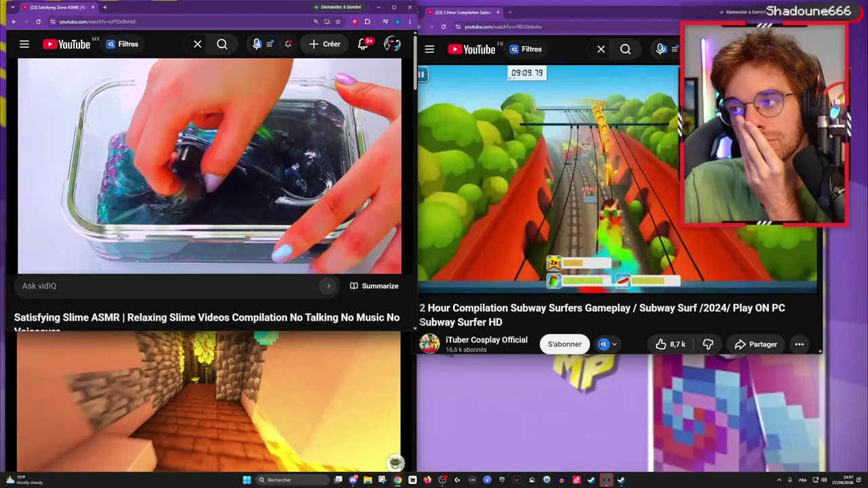Close the 2 Hour Compilation Subway tab
This screenshot has width=868, height=488.
tap(498, 12)
